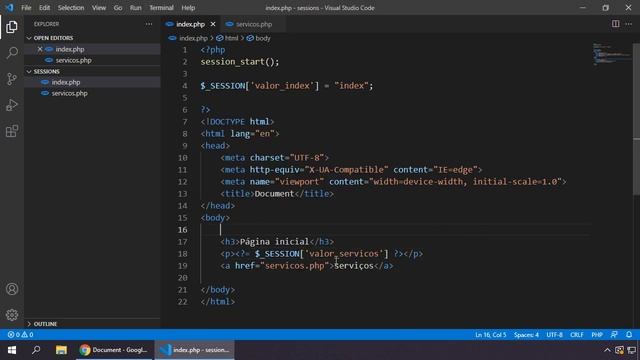Image resolution: width=640 pixels, height=360 pixels.
Task: Click session_start(); on line 2
Action: (240, 62)
